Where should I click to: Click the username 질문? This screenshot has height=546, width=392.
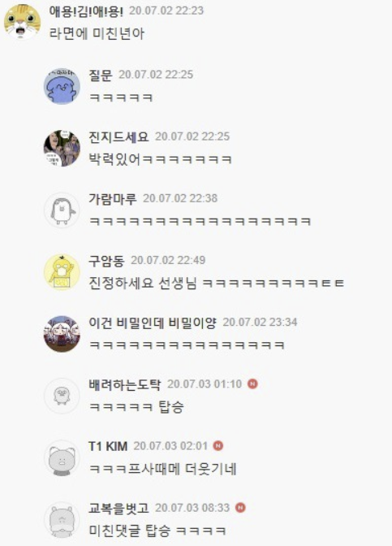[101, 75]
